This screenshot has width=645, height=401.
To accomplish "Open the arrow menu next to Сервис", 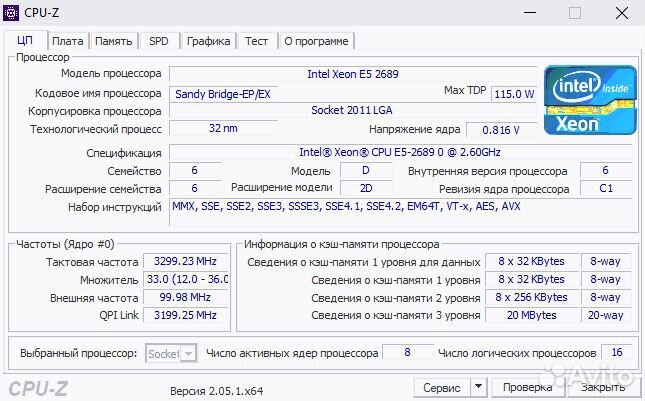I will [478, 387].
